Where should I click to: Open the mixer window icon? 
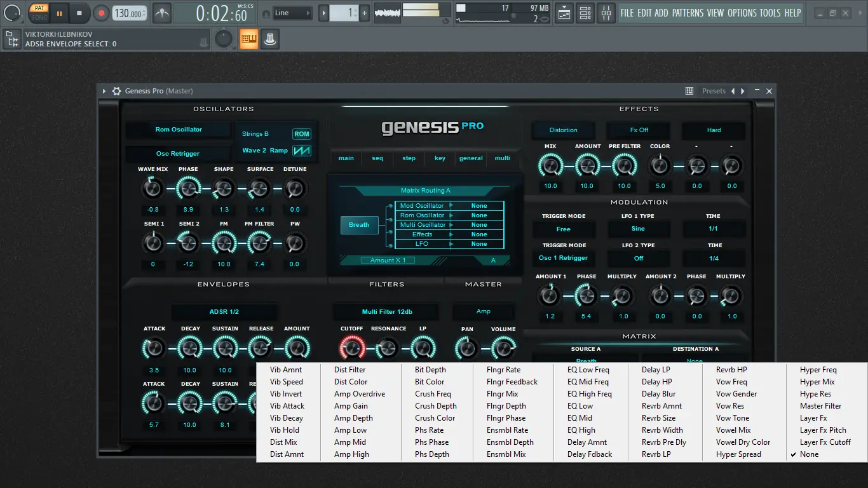point(606,13)
